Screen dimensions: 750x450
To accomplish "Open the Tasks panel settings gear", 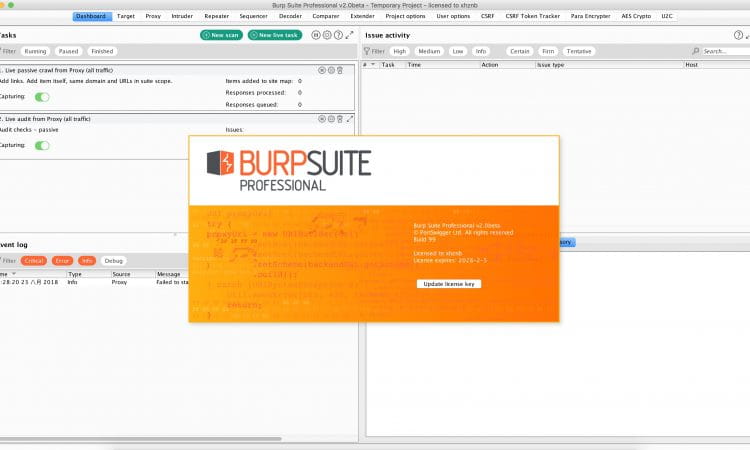I will (327, 35).
